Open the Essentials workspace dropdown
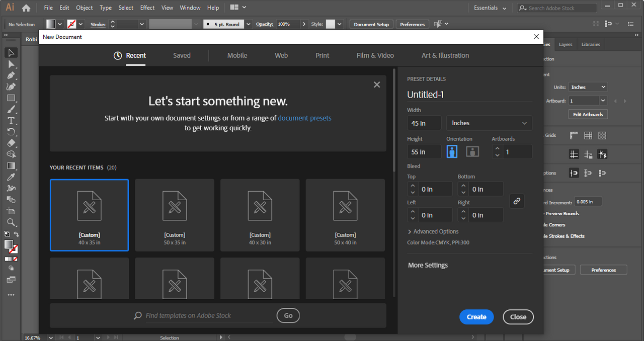The width and height of the screenshot is (644, 341). (x=490, y=8)
